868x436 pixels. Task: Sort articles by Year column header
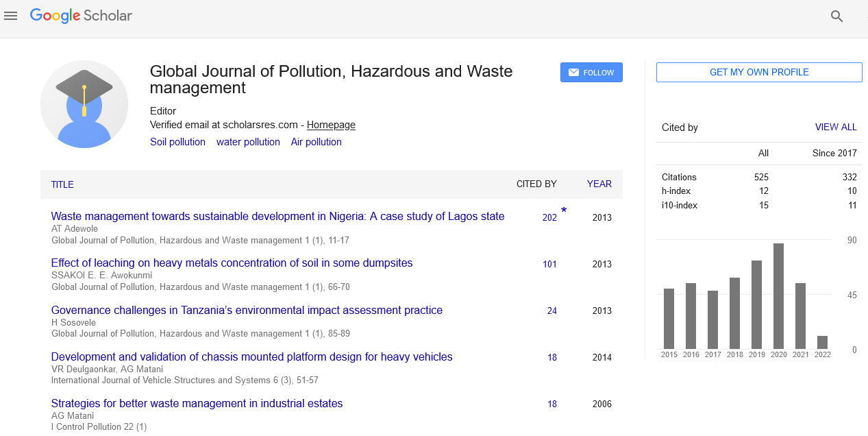(599, 184)
